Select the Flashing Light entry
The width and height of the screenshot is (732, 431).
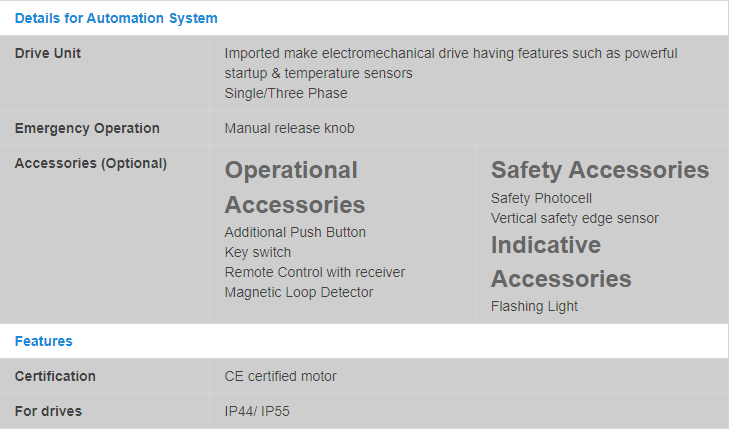pos(534,306)
